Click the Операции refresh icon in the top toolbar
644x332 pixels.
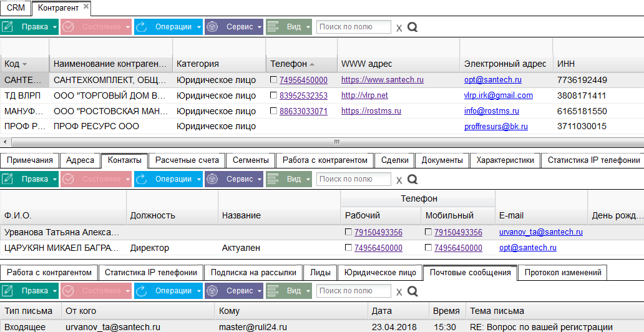pos(142,27)
